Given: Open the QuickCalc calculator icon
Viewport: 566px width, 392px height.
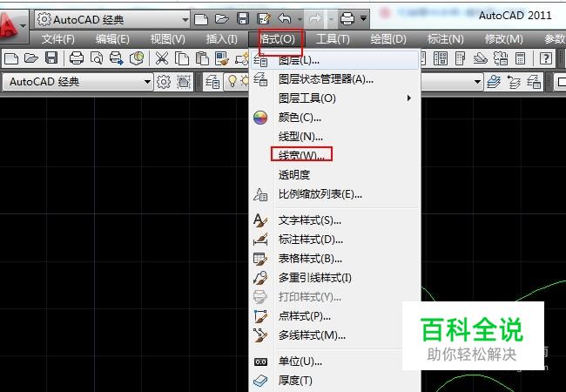Looking at the screenshot, I should pos(521,58).
